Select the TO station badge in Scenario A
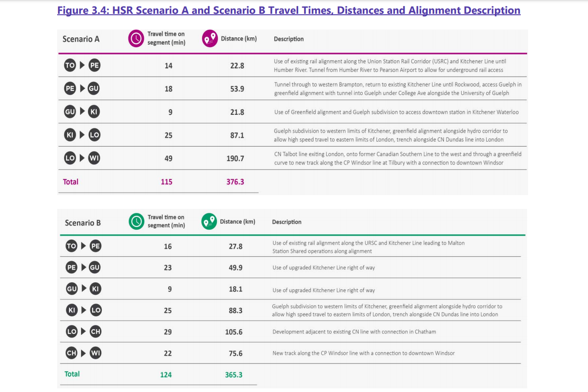Screen dimensions: 588x392 (70, 65)
